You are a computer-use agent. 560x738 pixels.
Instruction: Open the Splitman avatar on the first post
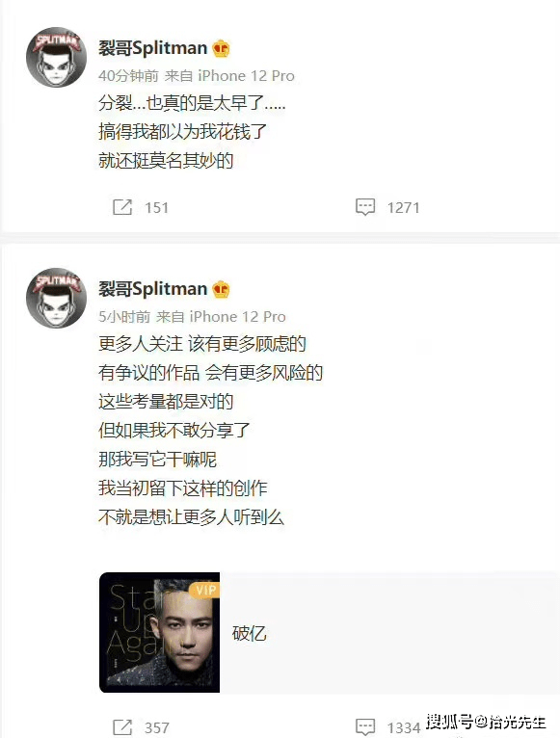[x=56, y=57]
